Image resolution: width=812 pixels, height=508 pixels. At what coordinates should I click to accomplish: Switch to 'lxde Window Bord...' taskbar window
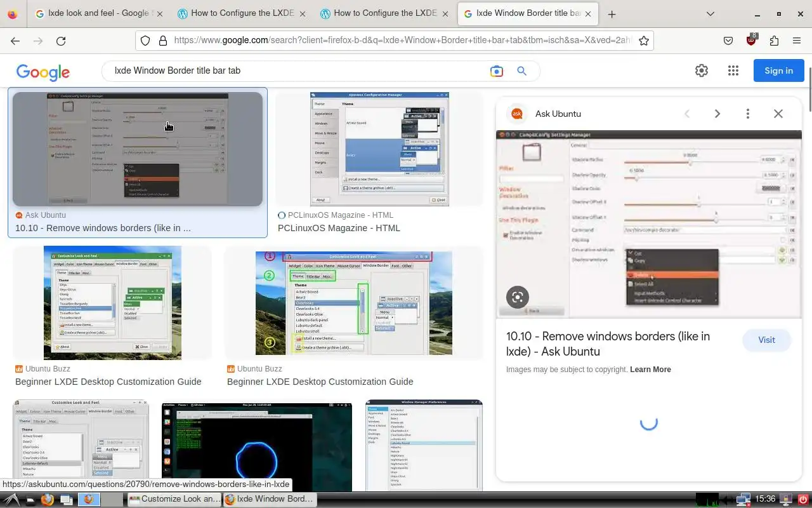270,500
